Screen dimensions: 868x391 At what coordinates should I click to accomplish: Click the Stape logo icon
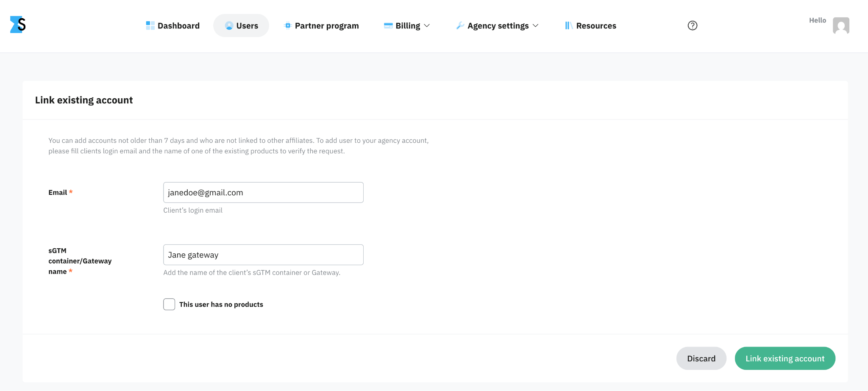pyautogui.click(x=18, y=25)
